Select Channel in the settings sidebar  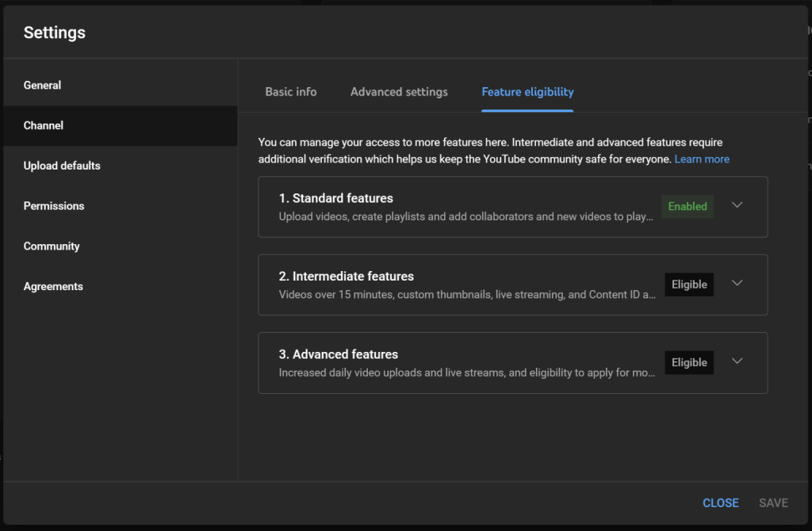click(x=44, y=126)
